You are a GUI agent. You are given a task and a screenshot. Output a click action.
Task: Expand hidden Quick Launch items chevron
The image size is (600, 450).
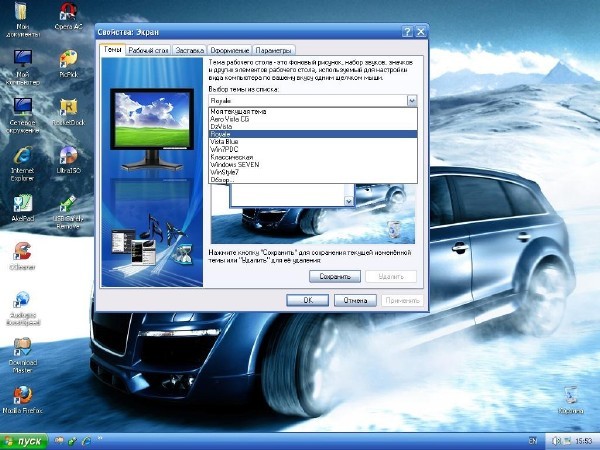coord(100,438)
